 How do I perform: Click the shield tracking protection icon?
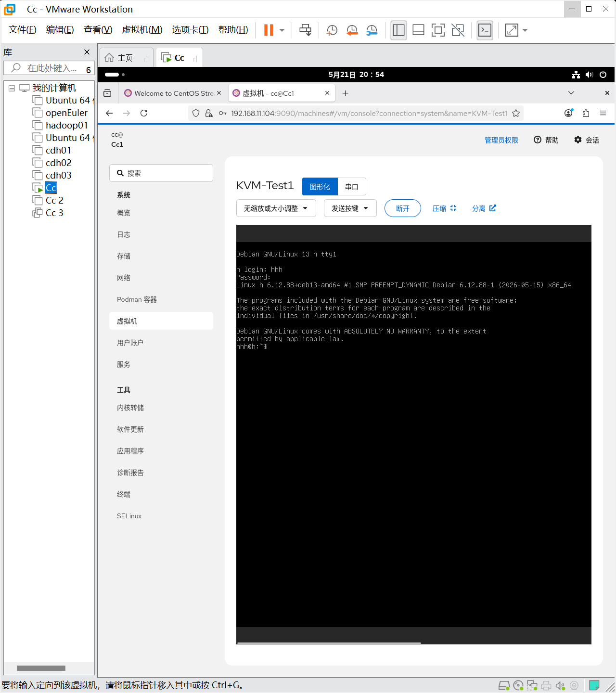[x=196, y=113]
